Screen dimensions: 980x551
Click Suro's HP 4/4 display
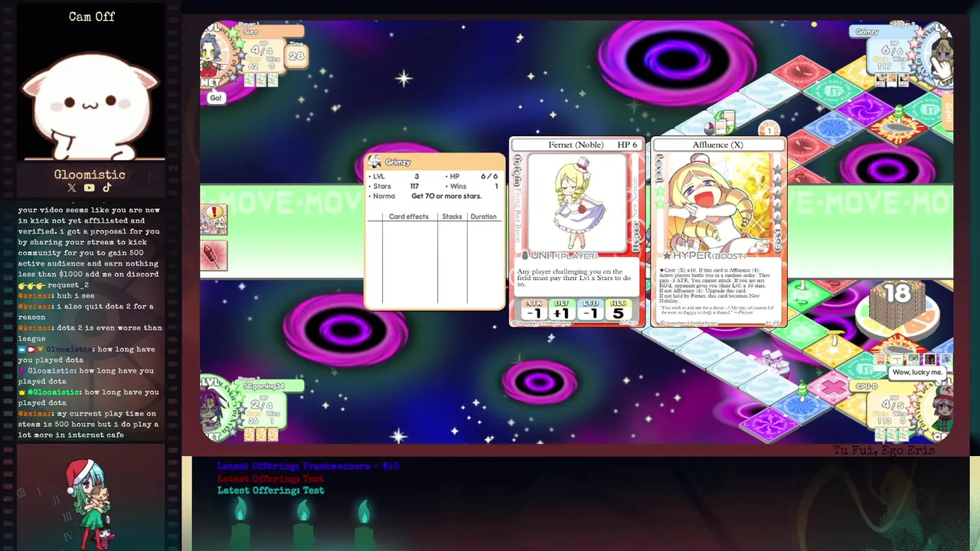click(263, 51)
